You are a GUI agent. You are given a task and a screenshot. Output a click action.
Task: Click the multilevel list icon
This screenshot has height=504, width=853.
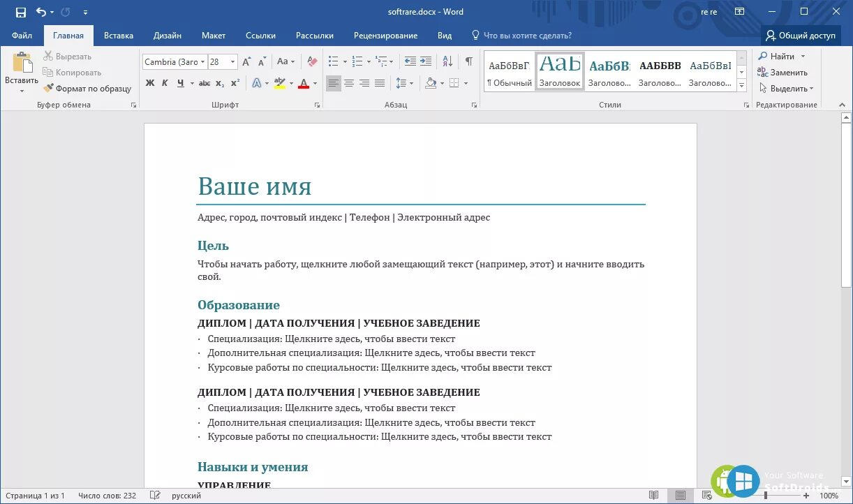point(380,61)
